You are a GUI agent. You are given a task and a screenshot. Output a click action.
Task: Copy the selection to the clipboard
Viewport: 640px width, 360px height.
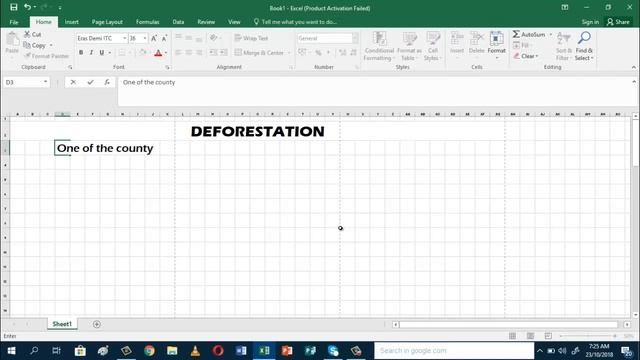coord(35,45)
